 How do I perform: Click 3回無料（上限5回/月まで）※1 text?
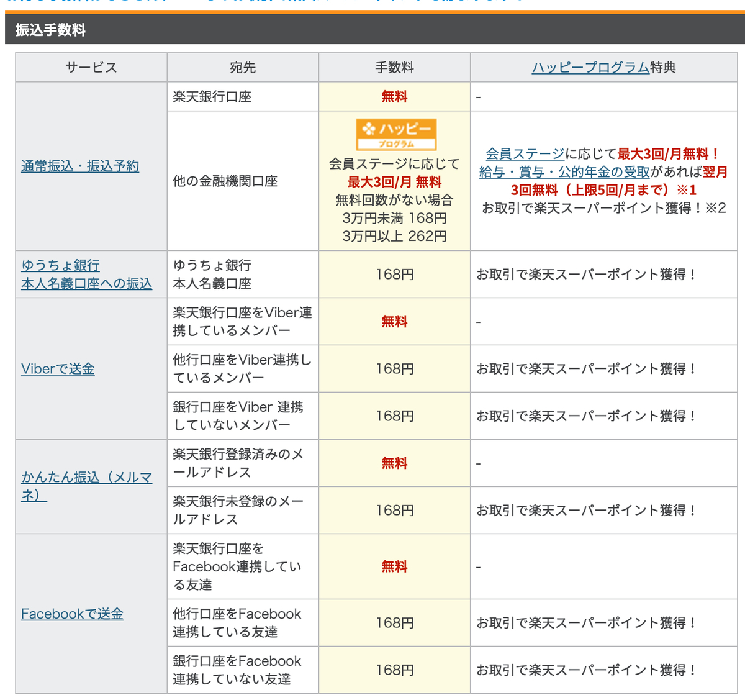click(603, 190)
